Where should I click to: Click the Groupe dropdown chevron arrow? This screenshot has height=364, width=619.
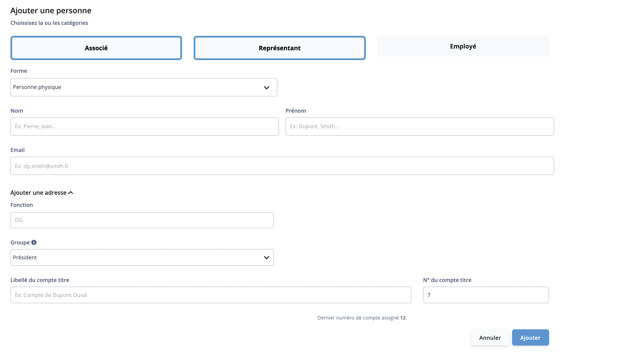(267, 257)
